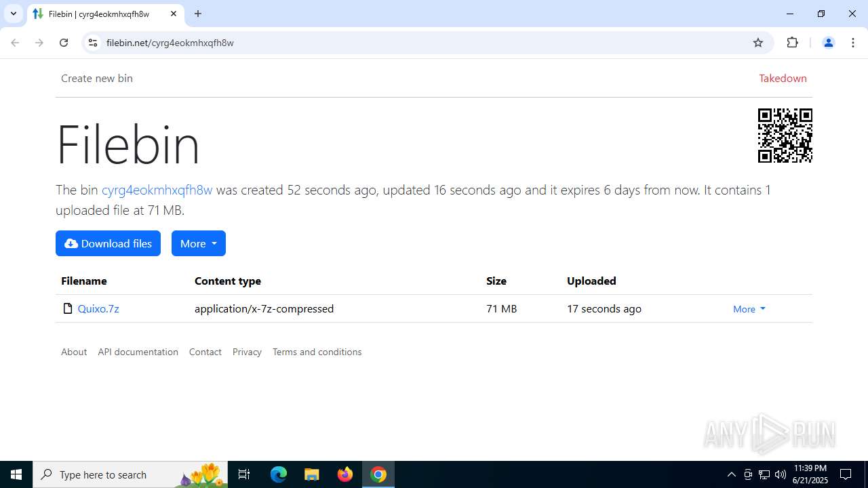Select the 17 seconds ago uploaded cell

tap(604, 308)
